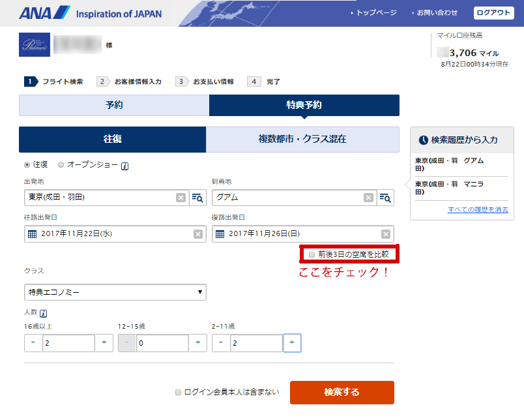Increase the 16歳以上 passenger count
The image size is (524, 420).
point(104,343)
